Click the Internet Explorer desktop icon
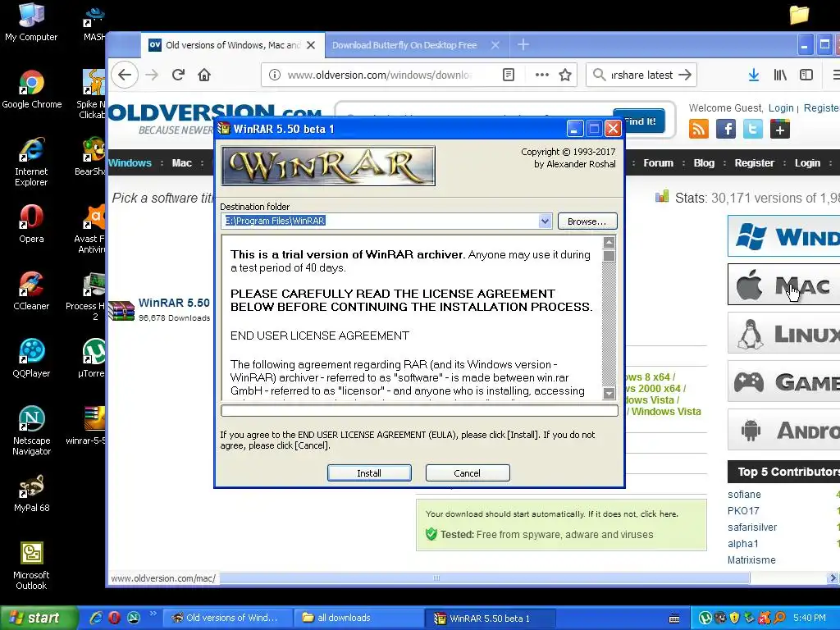The width and height of the screenshot is (840, 630). (31, 162)
